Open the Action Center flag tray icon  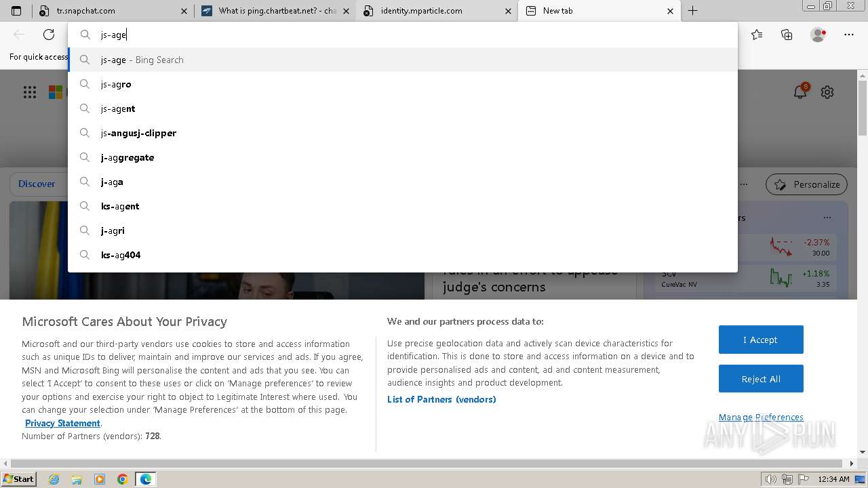(x=804, y=479)
